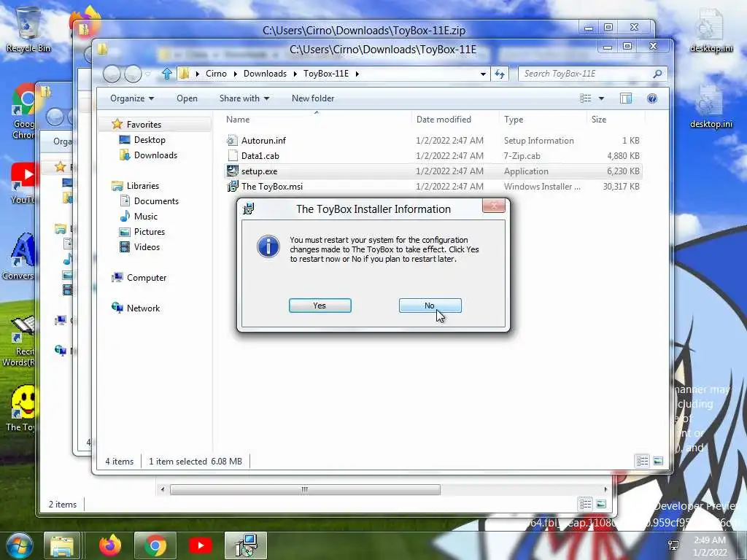Image resolution: width=747 pixels, height=560 pixels.
Task: Click Open in the toolbar
Action: click(187, 98)
